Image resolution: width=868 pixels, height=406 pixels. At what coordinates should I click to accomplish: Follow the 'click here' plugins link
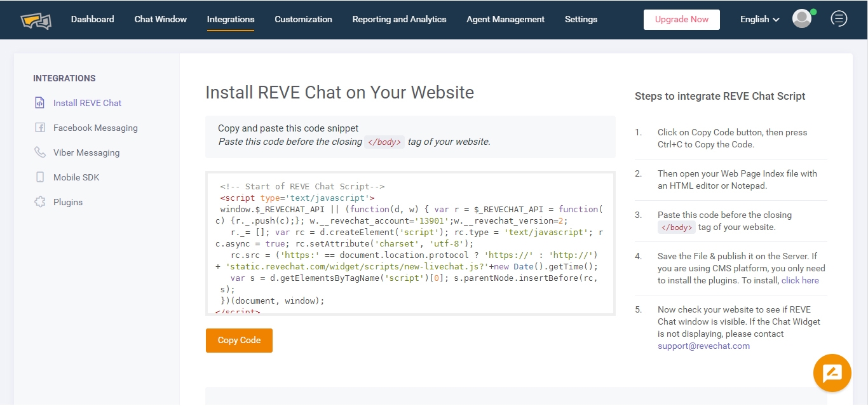coord(800,280)
